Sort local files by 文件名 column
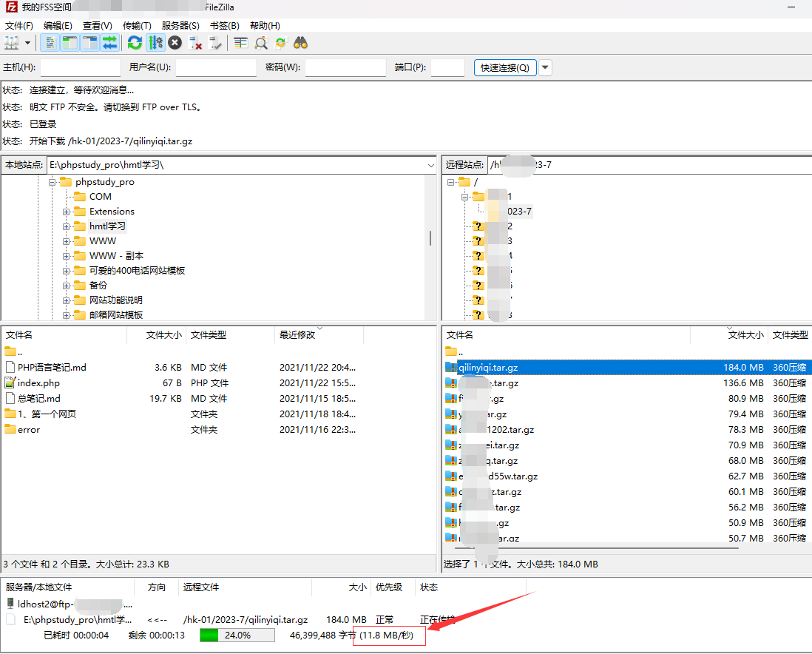This screenshot has width=812, height=654. (x=64, y=335)
